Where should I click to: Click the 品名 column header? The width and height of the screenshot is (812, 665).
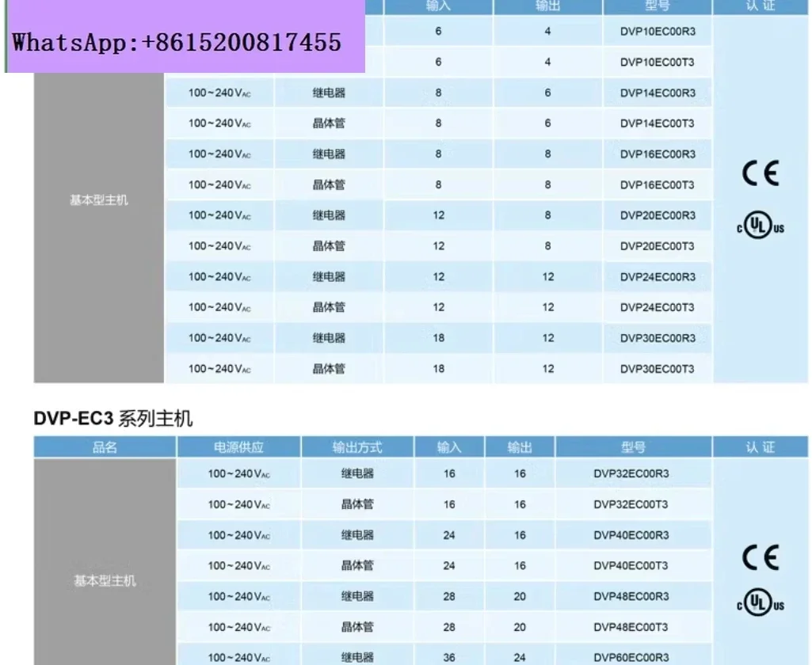(105, 447)
